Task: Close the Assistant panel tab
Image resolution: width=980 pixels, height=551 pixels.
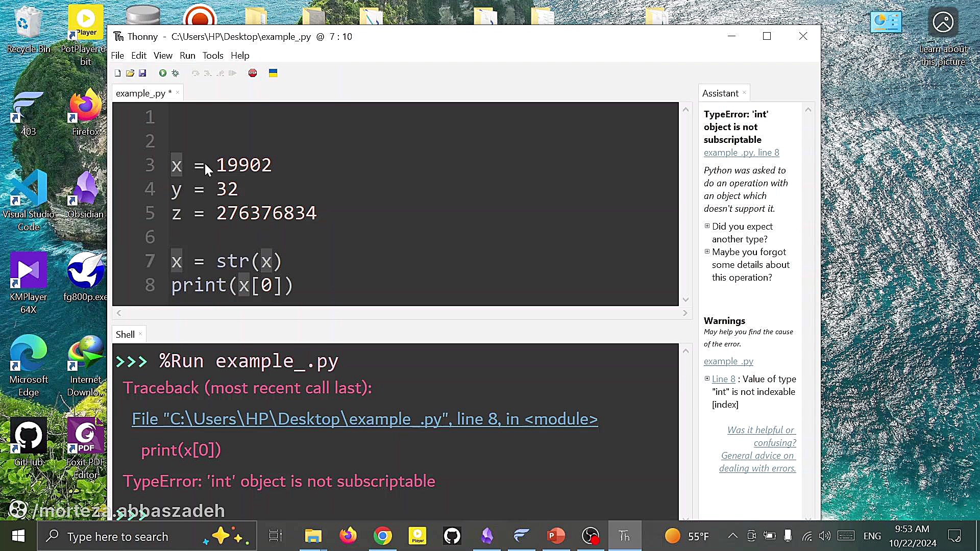Action: coord(744,92)
